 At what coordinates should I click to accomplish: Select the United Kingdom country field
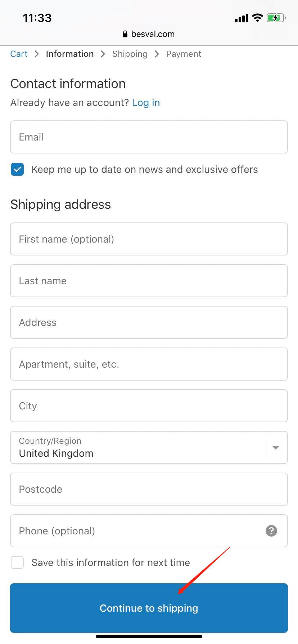point(137,447)
